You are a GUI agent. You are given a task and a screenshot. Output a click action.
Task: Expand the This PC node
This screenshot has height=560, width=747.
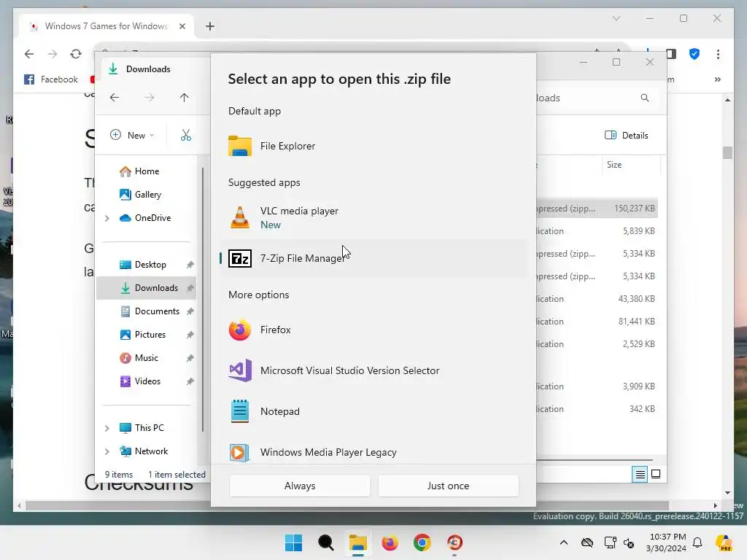point(107,428)
